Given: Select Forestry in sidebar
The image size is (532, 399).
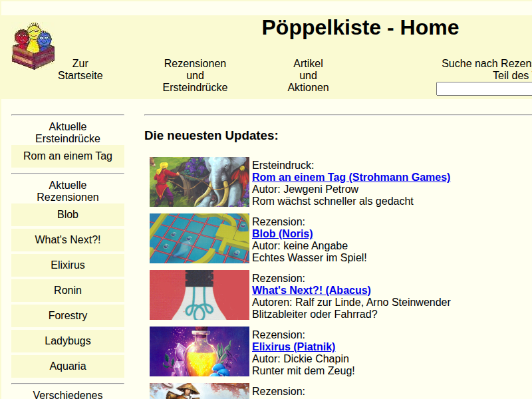Looking at the screenshot, I should tap(68, 316).
